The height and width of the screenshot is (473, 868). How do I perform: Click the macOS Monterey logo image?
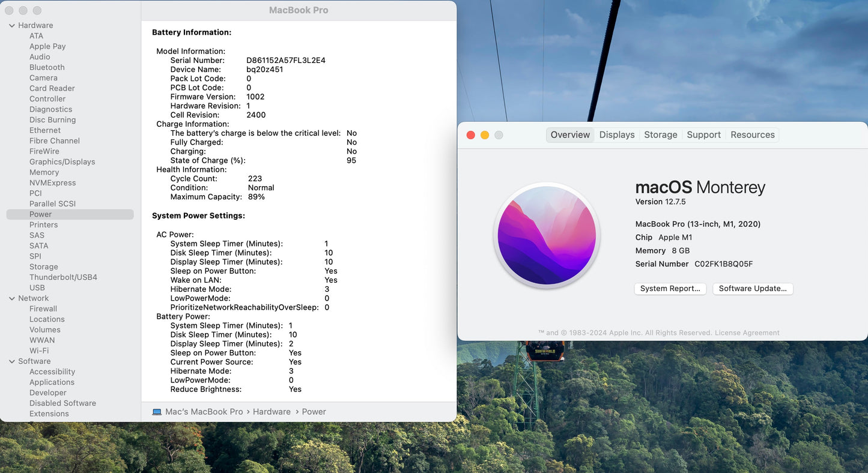click(x=547, y=235)
